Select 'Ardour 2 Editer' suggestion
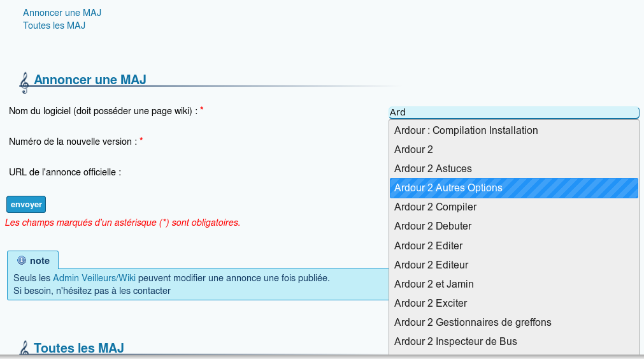644x359 pixels. click(514, 245)
